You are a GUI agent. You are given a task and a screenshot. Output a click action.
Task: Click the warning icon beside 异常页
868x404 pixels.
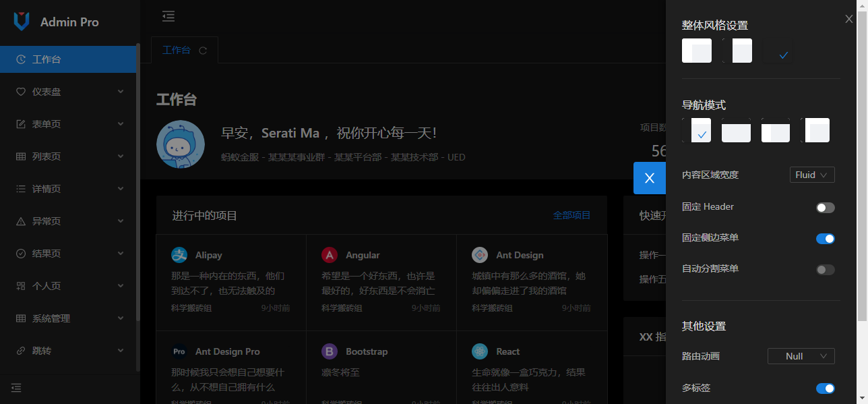[x=21, y=221]
